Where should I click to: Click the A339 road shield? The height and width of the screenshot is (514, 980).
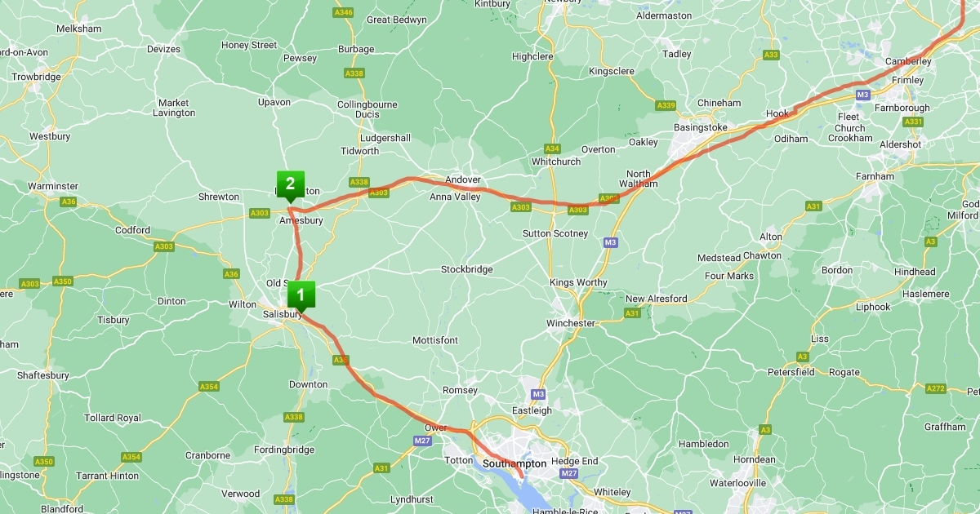[x=666, y=105]
